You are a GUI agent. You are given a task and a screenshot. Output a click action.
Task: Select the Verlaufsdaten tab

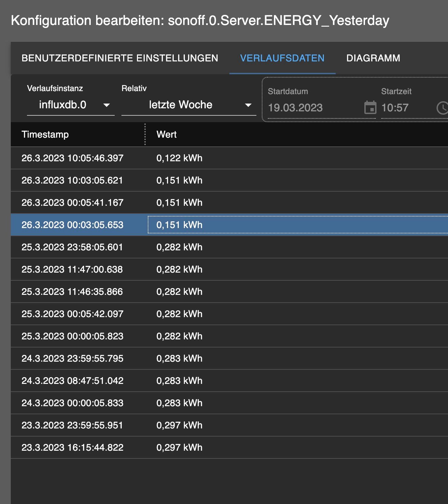[x=282, y=58]
